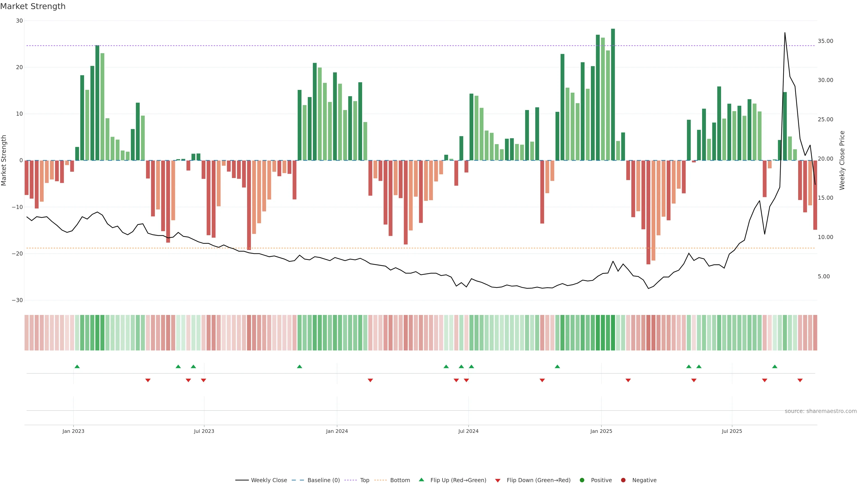Click the last red flip-down triangle marker
Viewport: 868px width, 488px height.
click(x=800, y=380)
